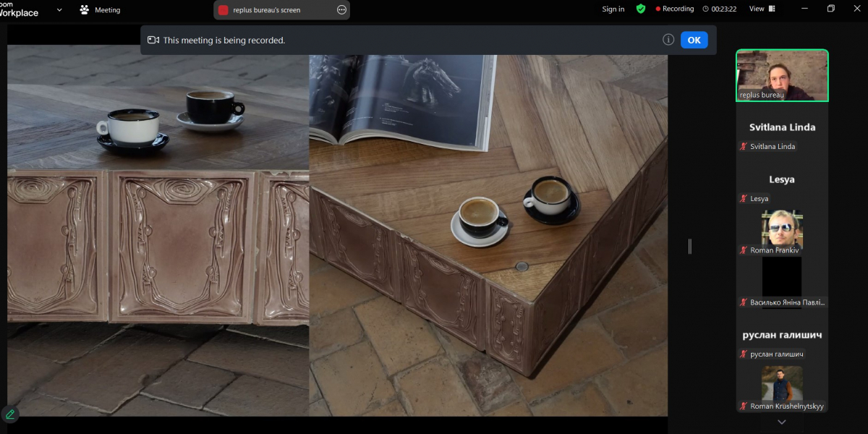Open the View layout menu
This screenshot has width=868, height=434.
(762, 9)
